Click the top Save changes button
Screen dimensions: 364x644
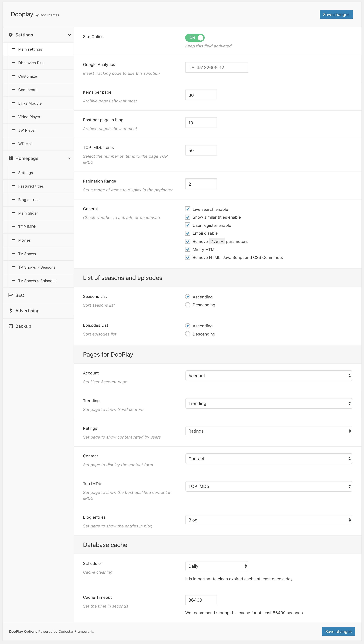(336, 15)
